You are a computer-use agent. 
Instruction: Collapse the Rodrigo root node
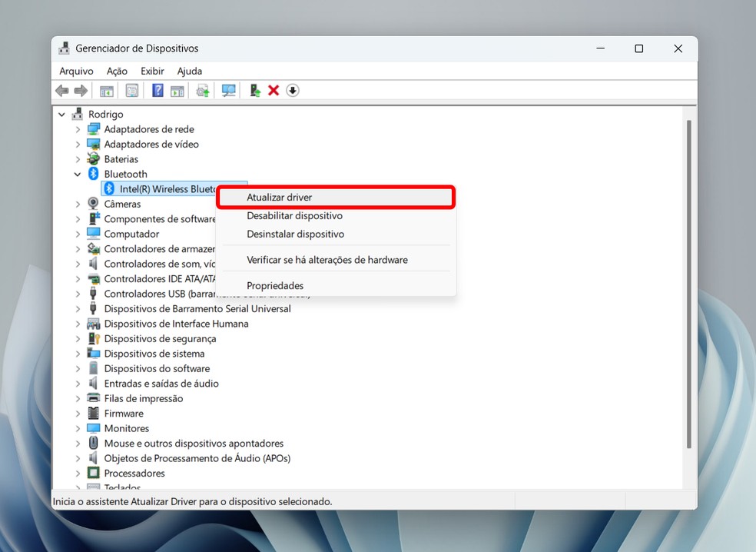(62, 114)
